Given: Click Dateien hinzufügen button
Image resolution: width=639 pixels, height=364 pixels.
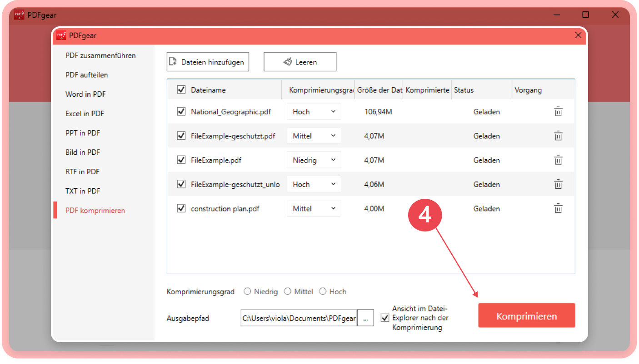Looking at the screenshot, I should coord(208,62).
